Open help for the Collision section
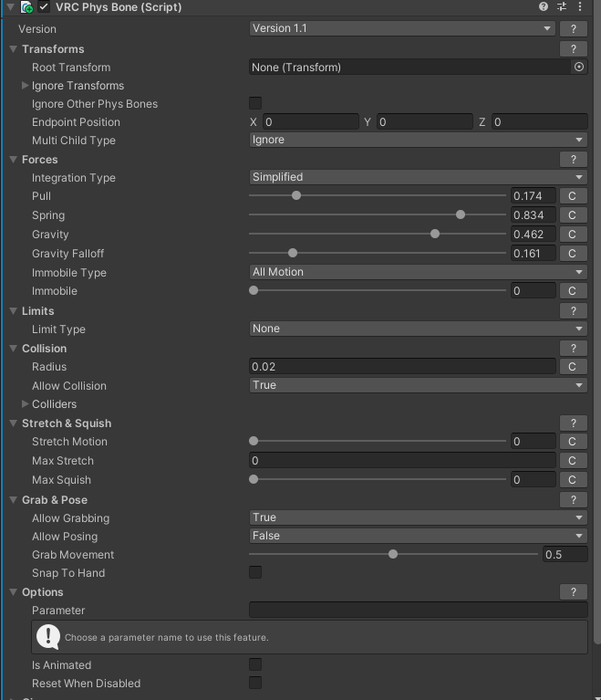 (x=573, y=349)
